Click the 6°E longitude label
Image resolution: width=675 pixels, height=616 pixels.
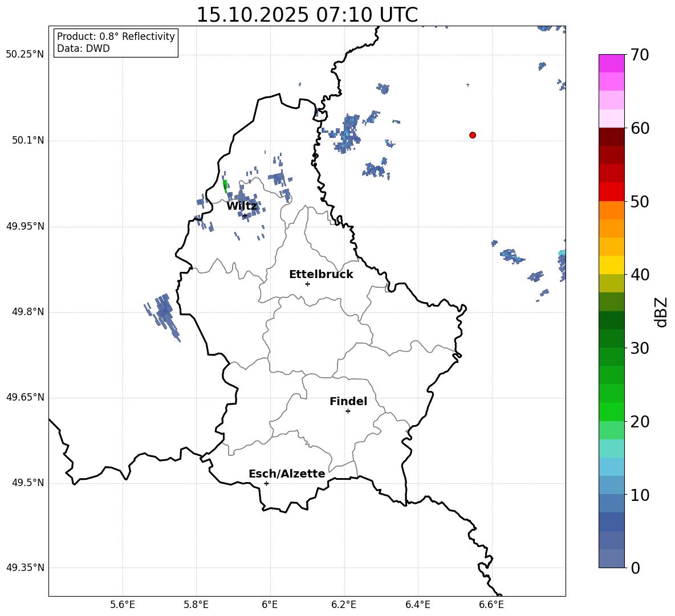[x=270, y=605]
